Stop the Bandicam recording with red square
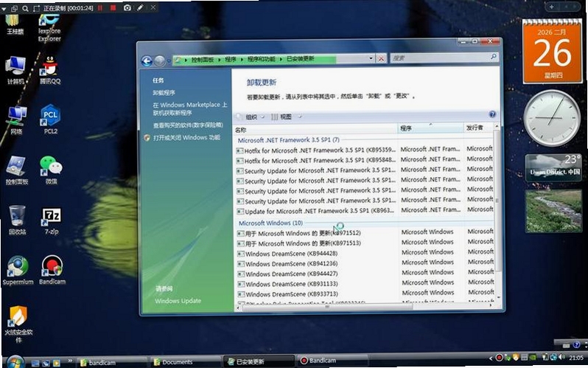Screen dimensions: 588x368 (113, 7)
